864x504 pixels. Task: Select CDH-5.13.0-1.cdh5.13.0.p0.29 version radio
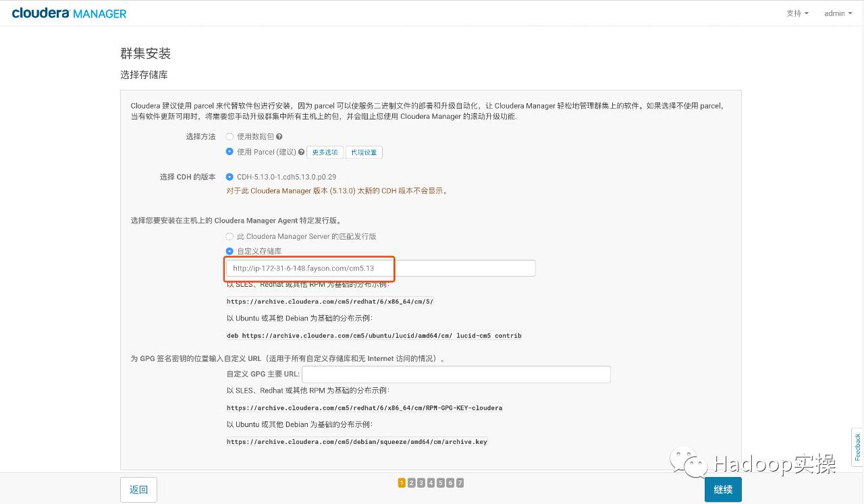point(230,177)
